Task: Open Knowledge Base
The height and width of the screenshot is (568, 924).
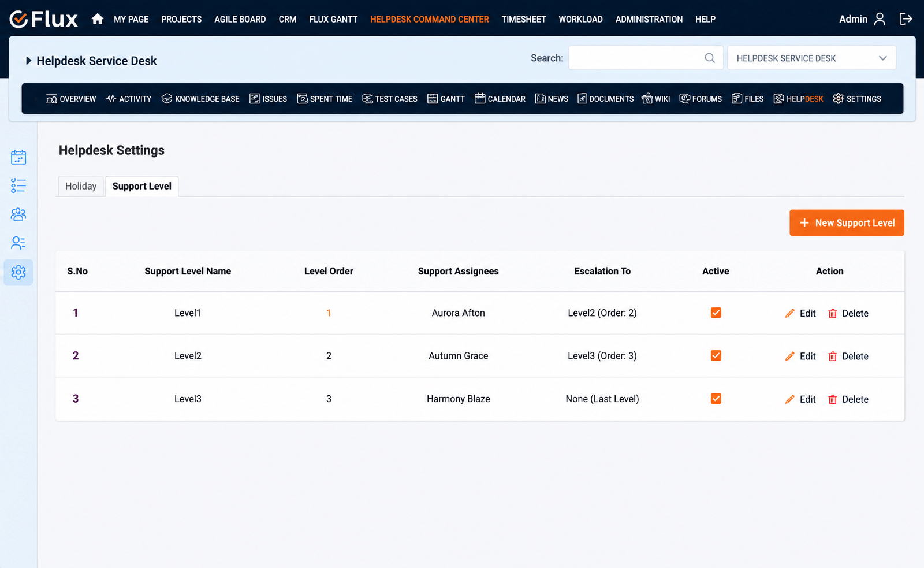Action: click(x=200, y=99)
